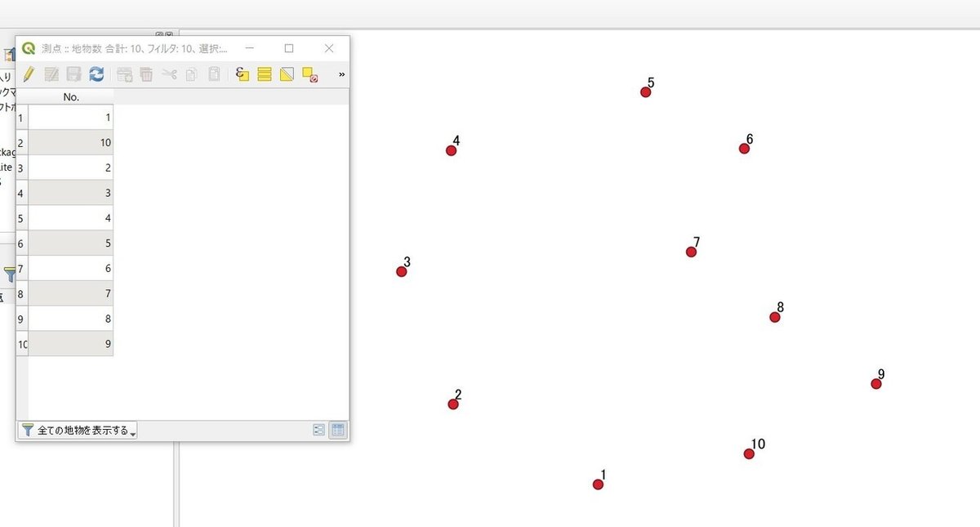
Task: Click the red point labeled 4 on map
Action: 451,150
